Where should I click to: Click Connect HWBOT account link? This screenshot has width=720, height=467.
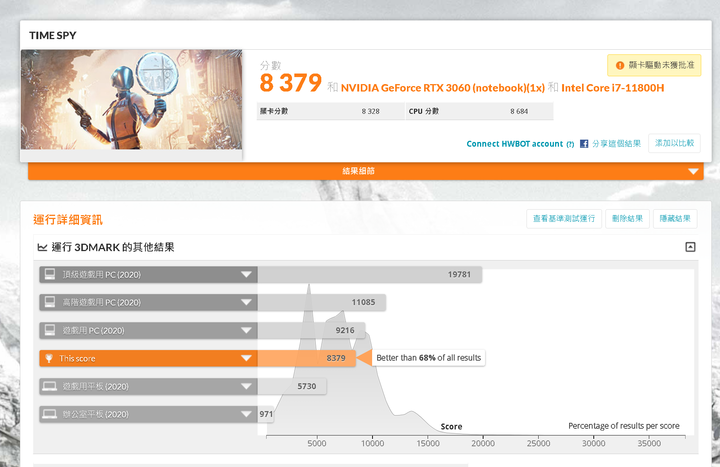[514, 144]
